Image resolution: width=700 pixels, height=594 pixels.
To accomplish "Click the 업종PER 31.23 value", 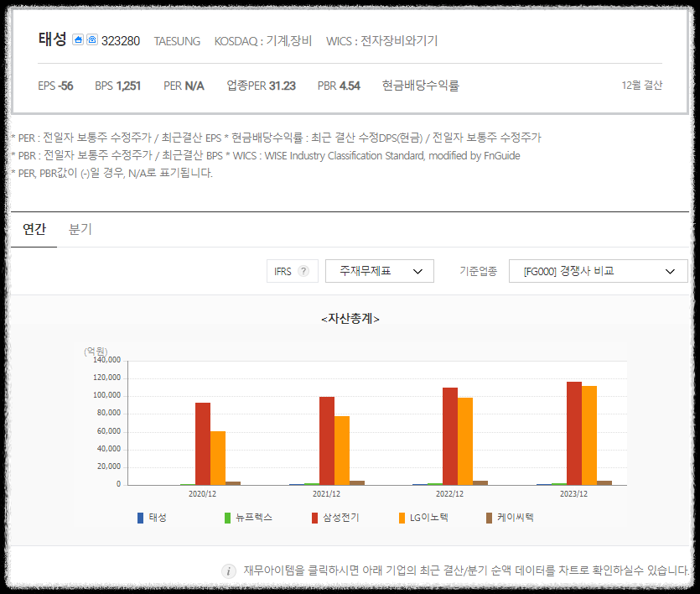I will coord(262,86).
